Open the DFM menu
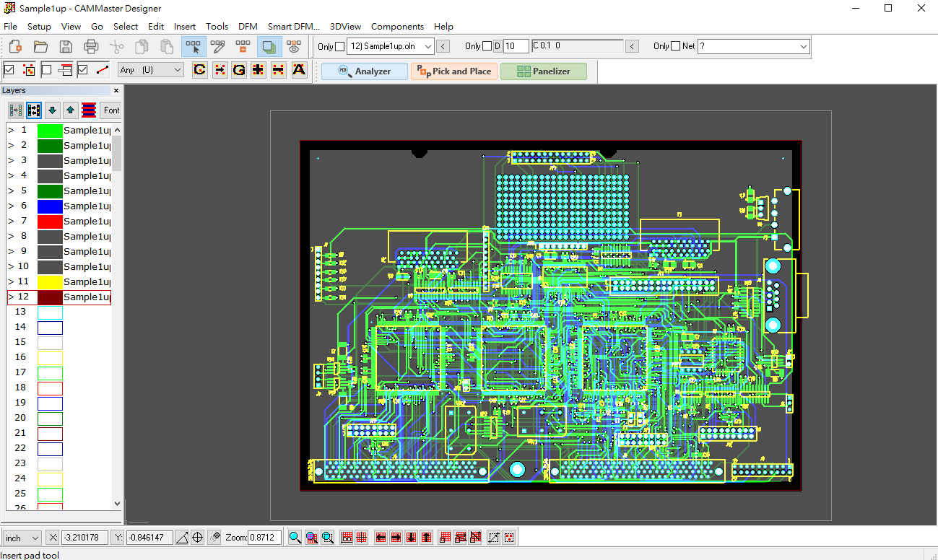The width and height of the screenshot is (938, 560). click(248, 27)
